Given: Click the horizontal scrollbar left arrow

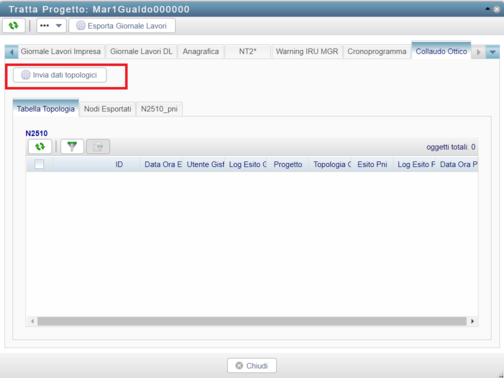Looking at the screenshot, I should pyautogui.click(x=32, y=321).
